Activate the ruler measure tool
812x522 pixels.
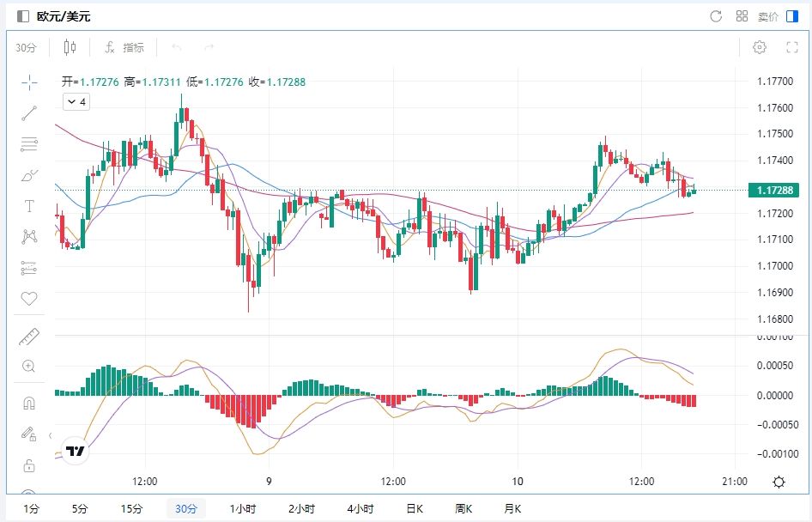pyautogui.click(x=29, y=337)
